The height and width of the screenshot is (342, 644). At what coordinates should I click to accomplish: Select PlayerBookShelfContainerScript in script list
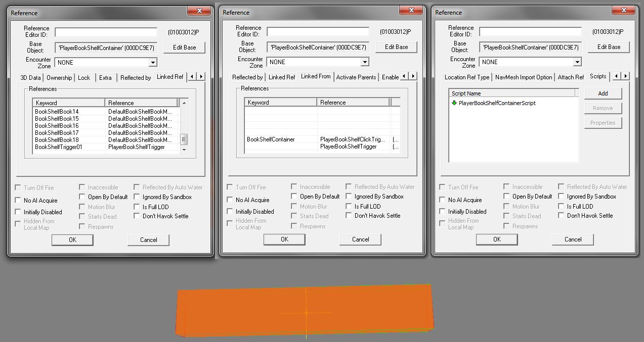[497, 103]
